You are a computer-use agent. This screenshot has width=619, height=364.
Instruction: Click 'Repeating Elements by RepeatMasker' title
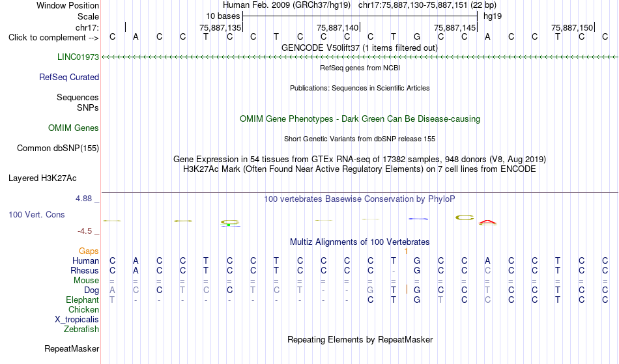tap(360, 339)
